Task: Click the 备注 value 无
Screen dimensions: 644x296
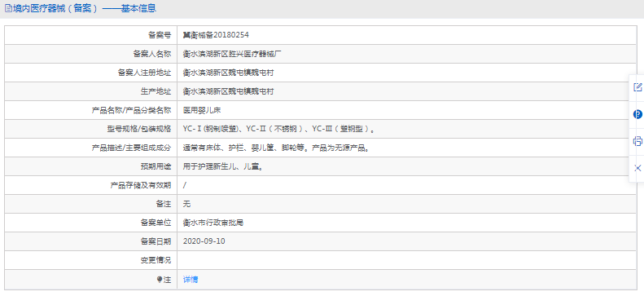Action: pyautogui.click(x=187, y=204)
